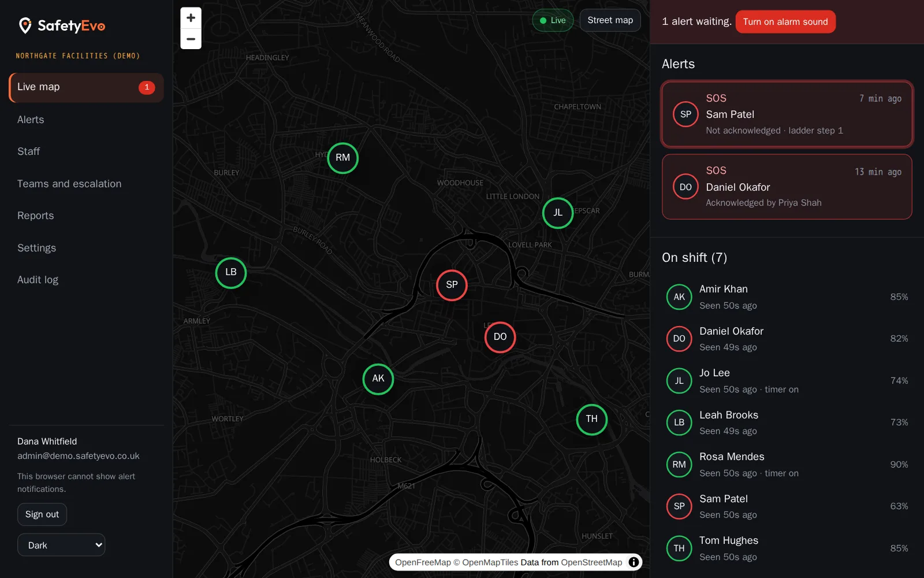This screenshot has height=578, width=924.
Task: Open map attribution info icon
Action: (x=634, y=562)
